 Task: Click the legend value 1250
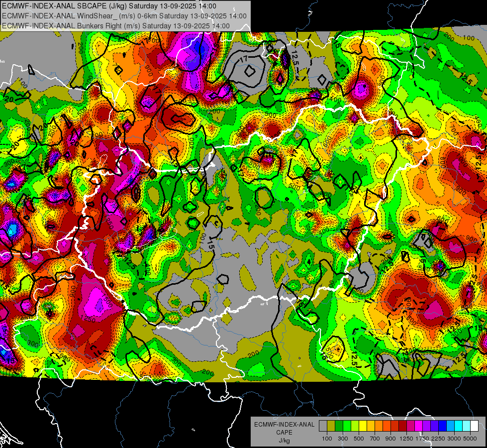406,439
